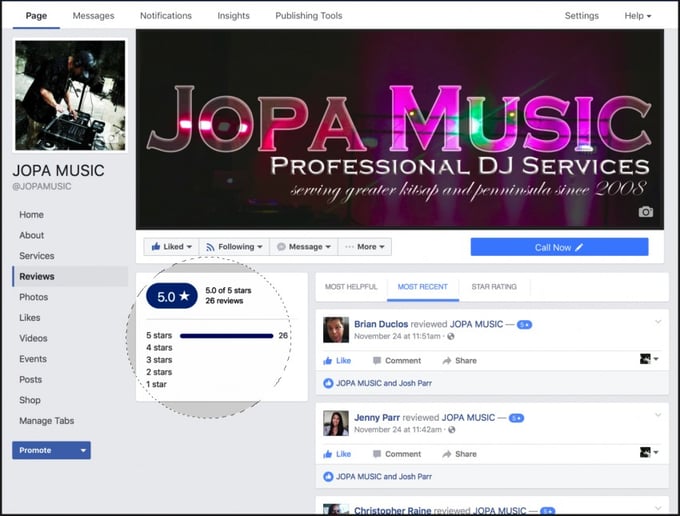Expand the options chevron on Brian Duclos's review
Image resolution: width=680 pixels, height=516 pixels.
[658, 322]
